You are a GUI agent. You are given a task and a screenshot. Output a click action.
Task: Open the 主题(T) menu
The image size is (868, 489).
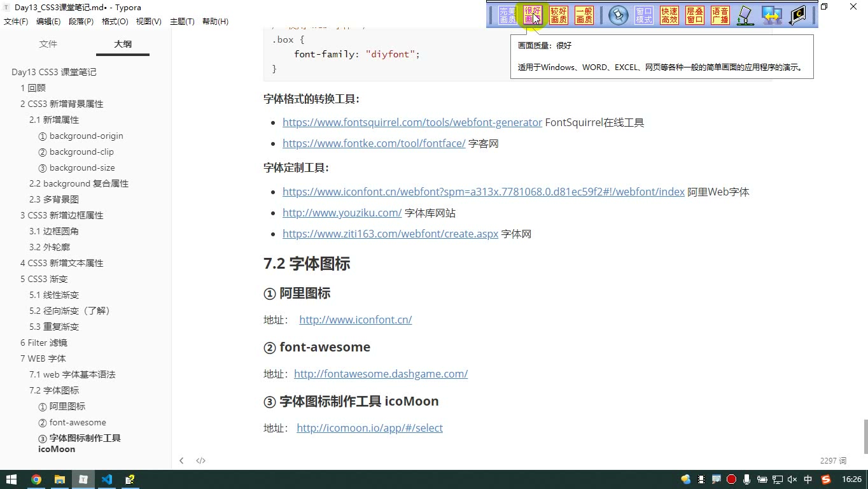pyautogui.click(x=182, y=21)
